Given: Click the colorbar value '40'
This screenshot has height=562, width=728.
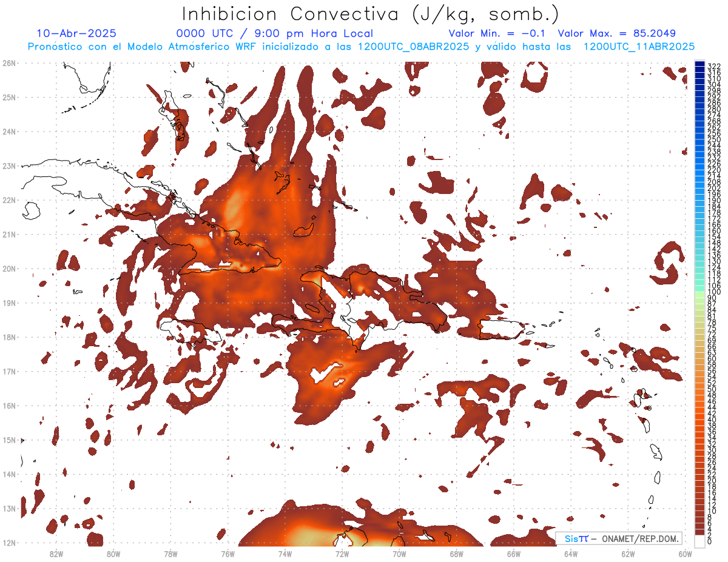Looking at the screenshot, I should coord(712,420).
